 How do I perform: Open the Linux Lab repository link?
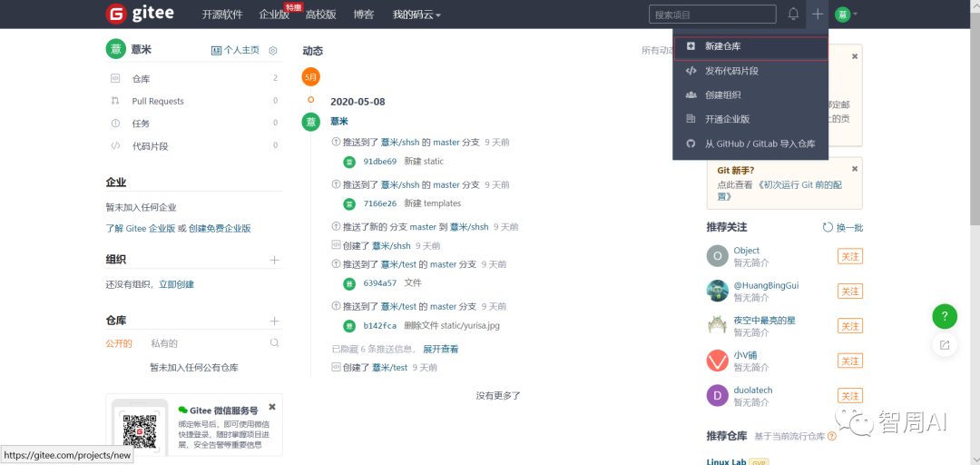coord(726,462)
